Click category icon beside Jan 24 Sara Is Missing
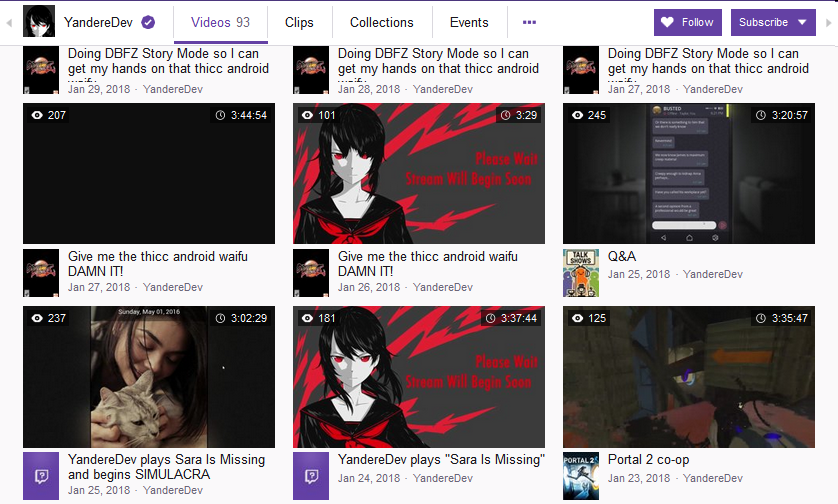Screen dimensions: 838x504 tap(311, 476)
